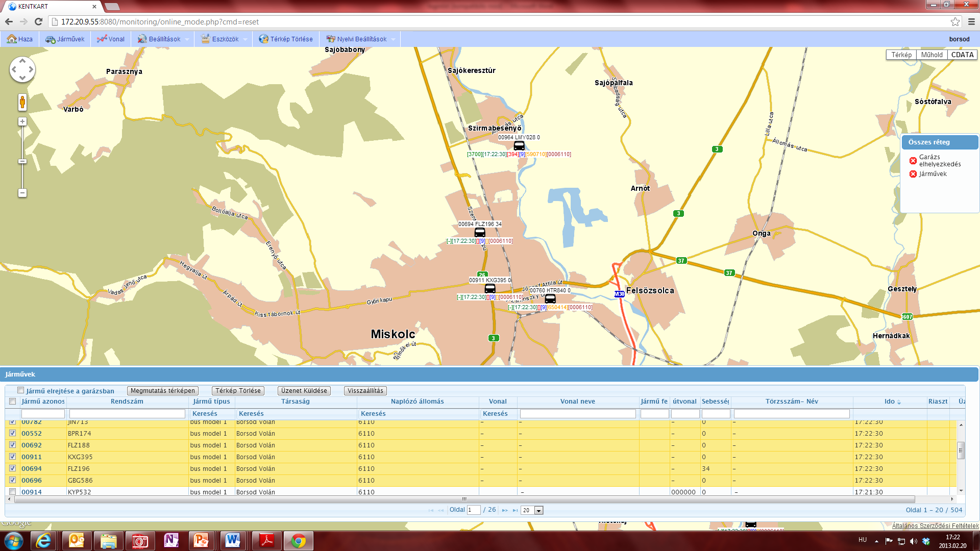Sort by Rendszám column header
This screenshot has height=551, width=980.
tap(127, 402)
